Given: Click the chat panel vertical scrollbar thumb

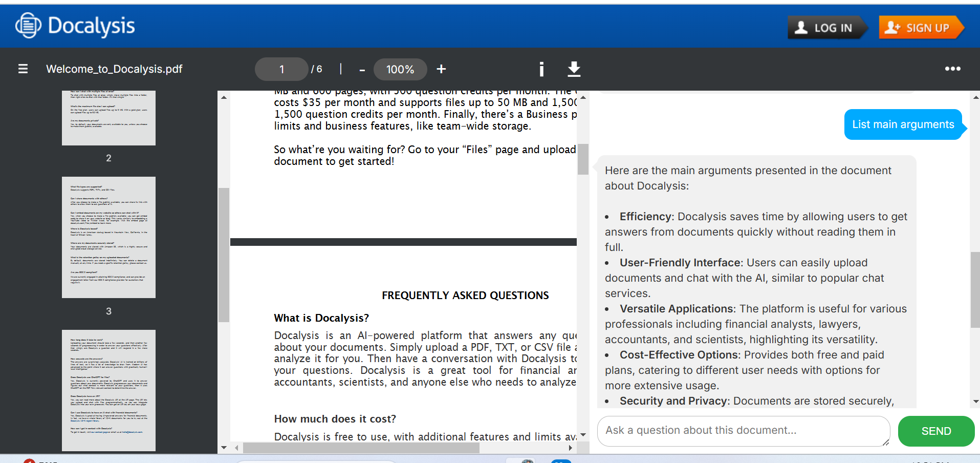Looking at the screenshot, I should point(975,289).
